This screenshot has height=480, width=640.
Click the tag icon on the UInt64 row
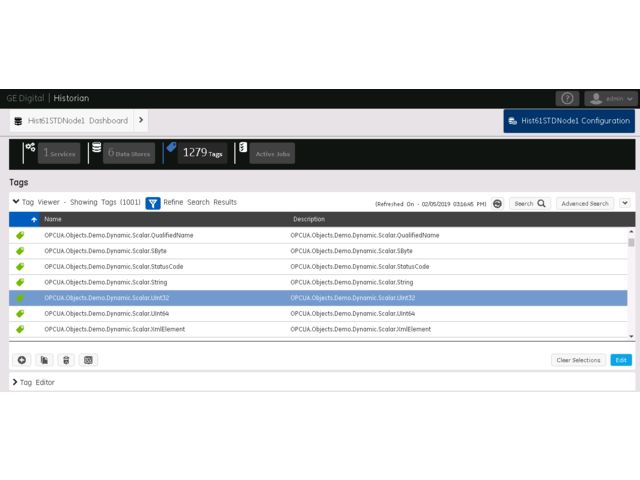tap(20, 314)
